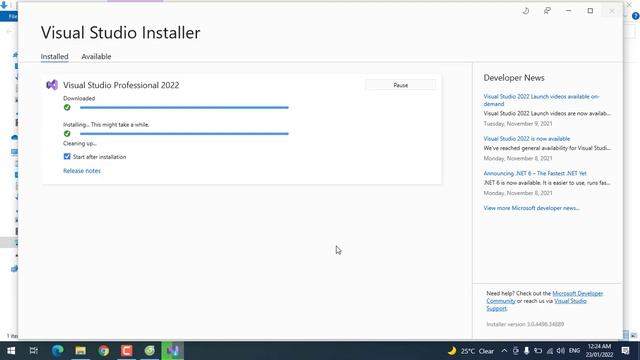Click the green Installing checkmark icon

[67, 133]
